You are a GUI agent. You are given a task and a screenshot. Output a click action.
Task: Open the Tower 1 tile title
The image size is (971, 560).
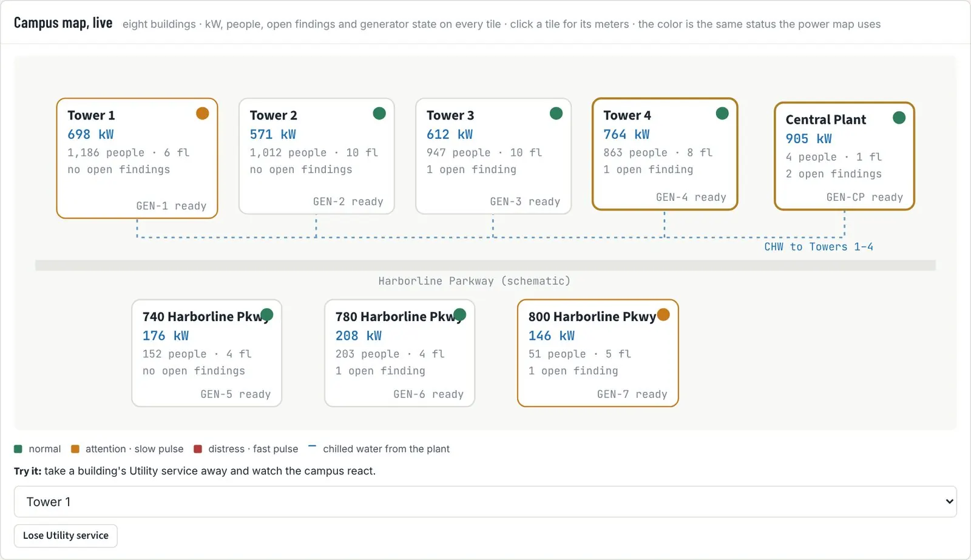91,115
